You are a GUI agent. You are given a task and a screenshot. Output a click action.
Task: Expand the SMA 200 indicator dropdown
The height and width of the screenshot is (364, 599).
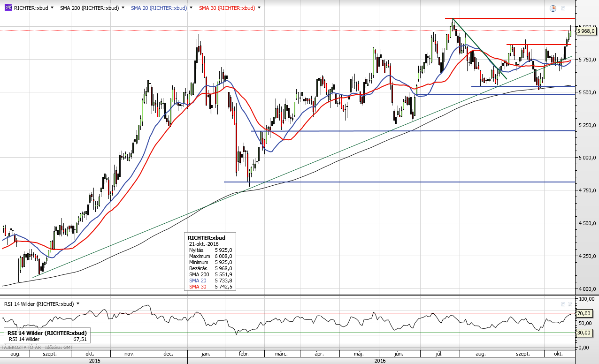(x=123, y=8)
